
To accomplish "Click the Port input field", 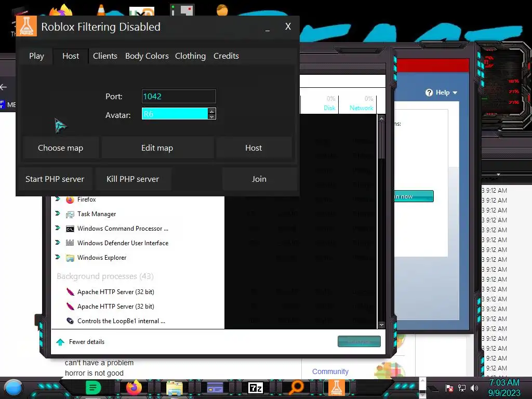I will tap(179, 96).
